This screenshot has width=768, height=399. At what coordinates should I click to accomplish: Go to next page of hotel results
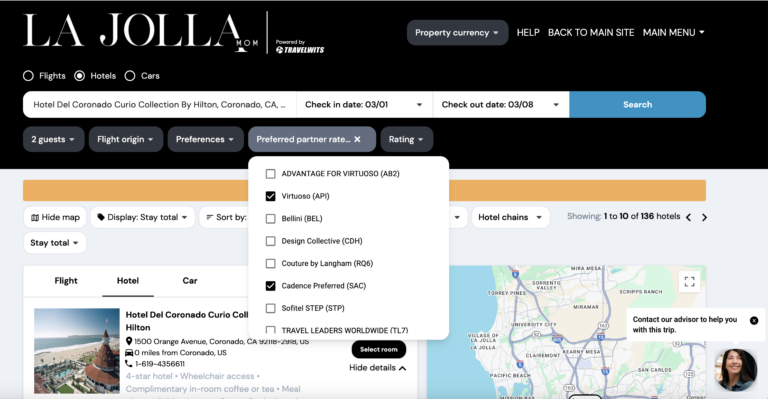(704, 217)
